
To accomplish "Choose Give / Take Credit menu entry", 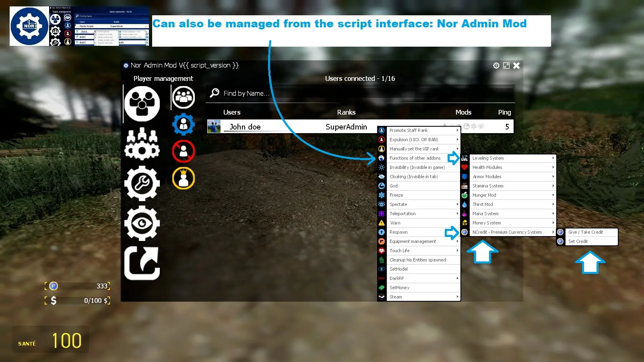I will (587, 232).
